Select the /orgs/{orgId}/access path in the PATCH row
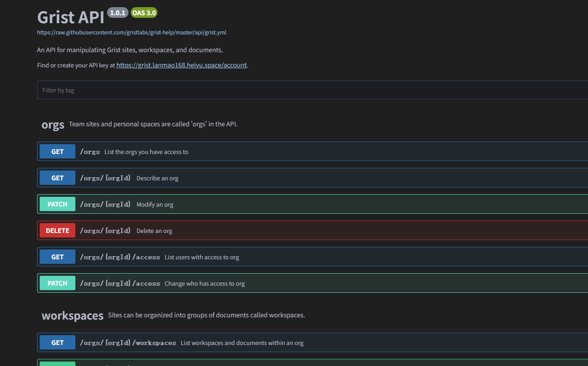 click(x=120, y=283)
